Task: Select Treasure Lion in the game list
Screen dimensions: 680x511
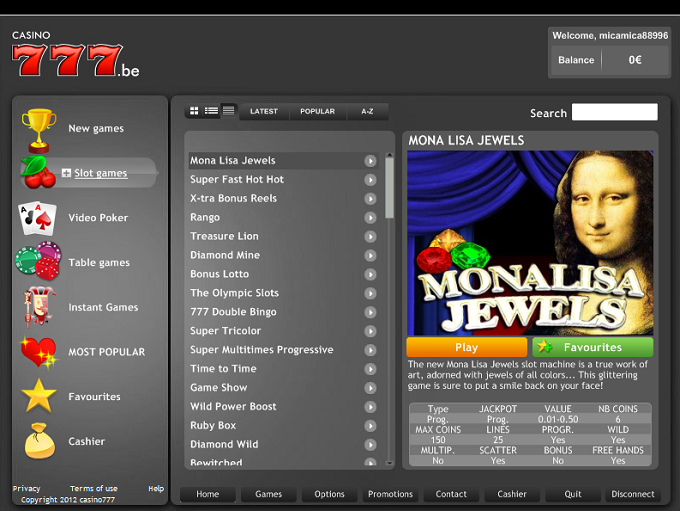Action: tap(224, 236)
